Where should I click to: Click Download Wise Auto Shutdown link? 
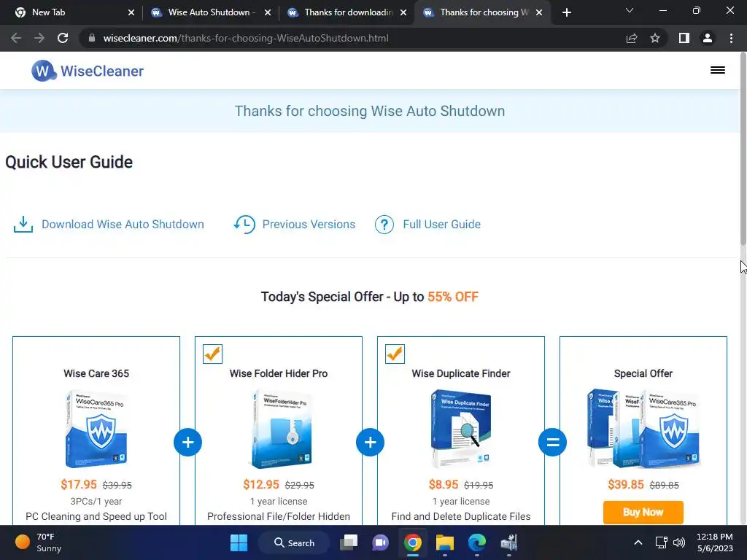click(x=123, y=225)
